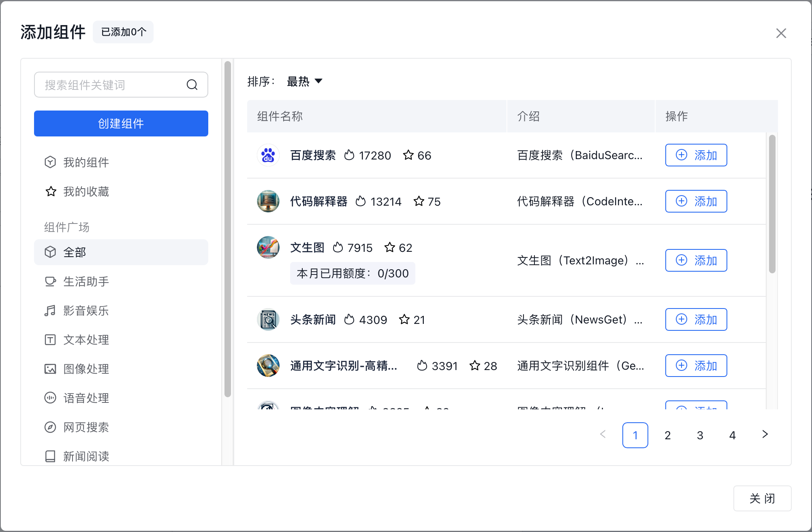This screenshot has height=532, width=812.
Task: Click the 通用文字识别 magnifier thumbnail icon
Action: coord(268,366)
